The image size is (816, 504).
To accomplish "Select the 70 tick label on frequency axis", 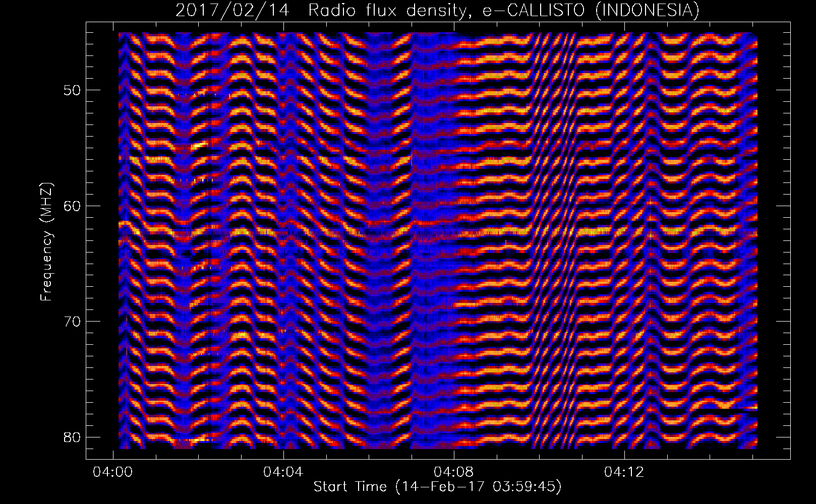I will (x=72, y=321).
